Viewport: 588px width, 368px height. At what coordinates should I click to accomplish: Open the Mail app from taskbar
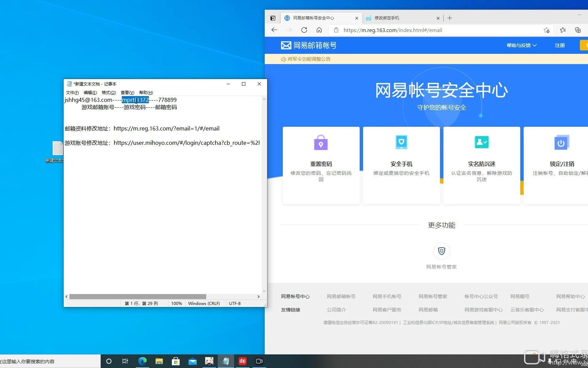click(x=192, y=361)
